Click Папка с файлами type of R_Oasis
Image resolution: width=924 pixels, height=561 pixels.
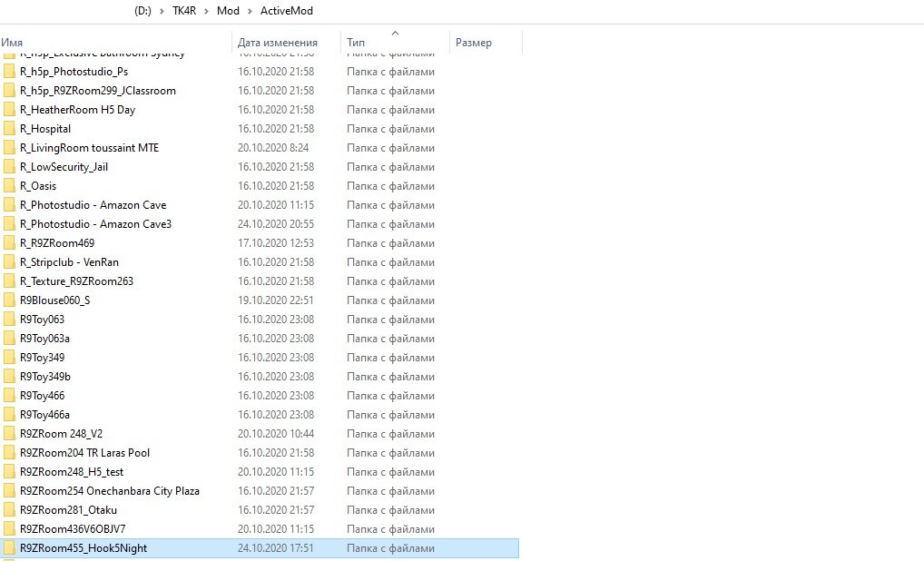pyautogui.click(x=390, y=186)
